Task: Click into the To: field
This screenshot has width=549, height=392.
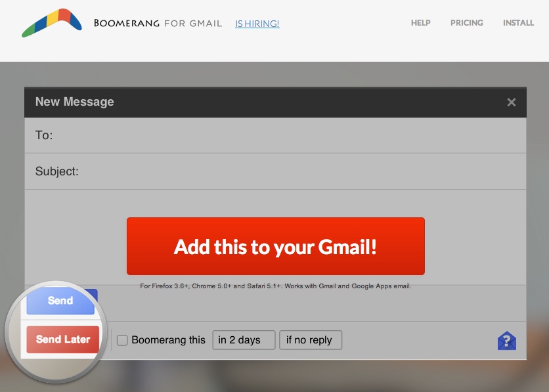Action: point(275,135)
